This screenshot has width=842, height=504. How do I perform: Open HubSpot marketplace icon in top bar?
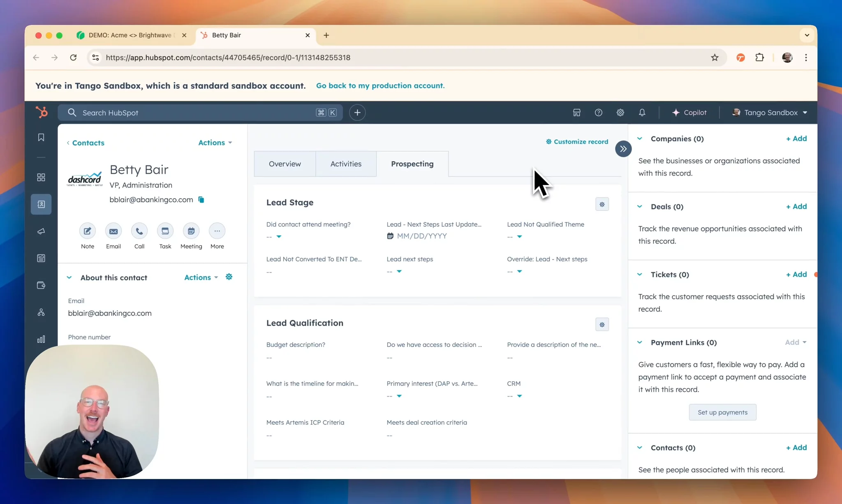click(x=577, y=113)
